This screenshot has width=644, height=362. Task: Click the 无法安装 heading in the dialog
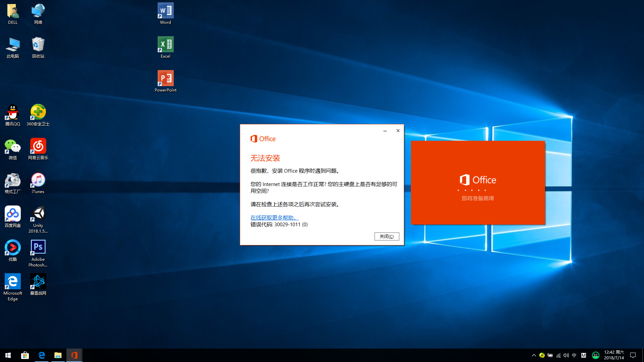click(x=265, y=158)
